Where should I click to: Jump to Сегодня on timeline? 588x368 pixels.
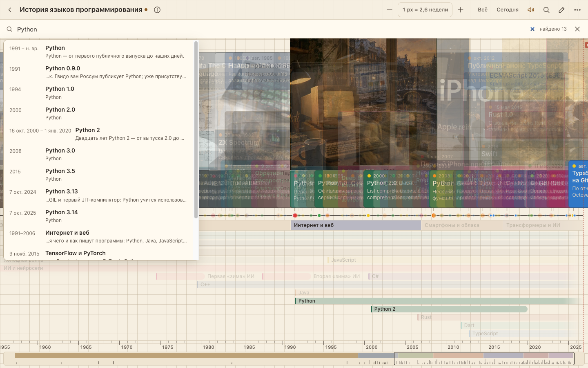(508, 10)
